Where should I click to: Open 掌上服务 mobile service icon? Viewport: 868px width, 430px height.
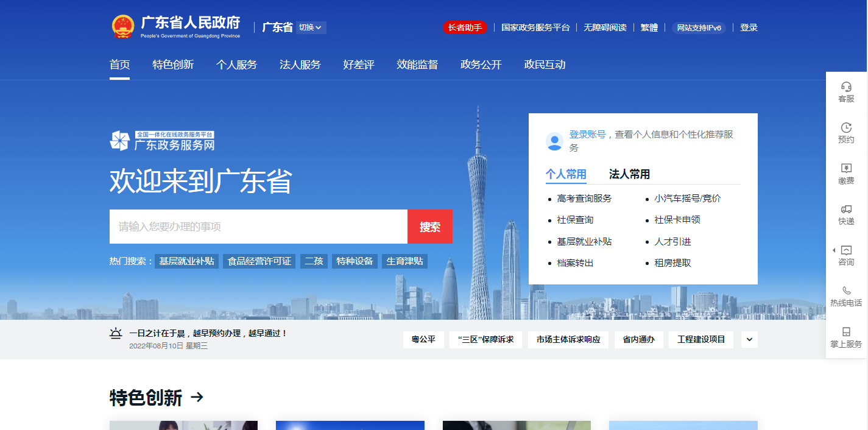click(846, 331)
